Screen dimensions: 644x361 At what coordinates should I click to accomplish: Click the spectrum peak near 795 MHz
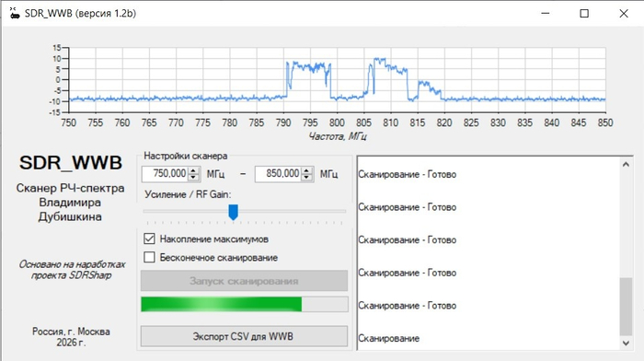tap(309, 67)
